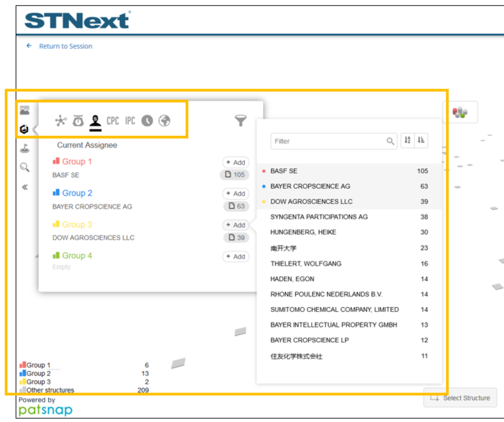504x422 pixels.
Task: Switch to the IPC tab
Action: click(x=130, y=121)
